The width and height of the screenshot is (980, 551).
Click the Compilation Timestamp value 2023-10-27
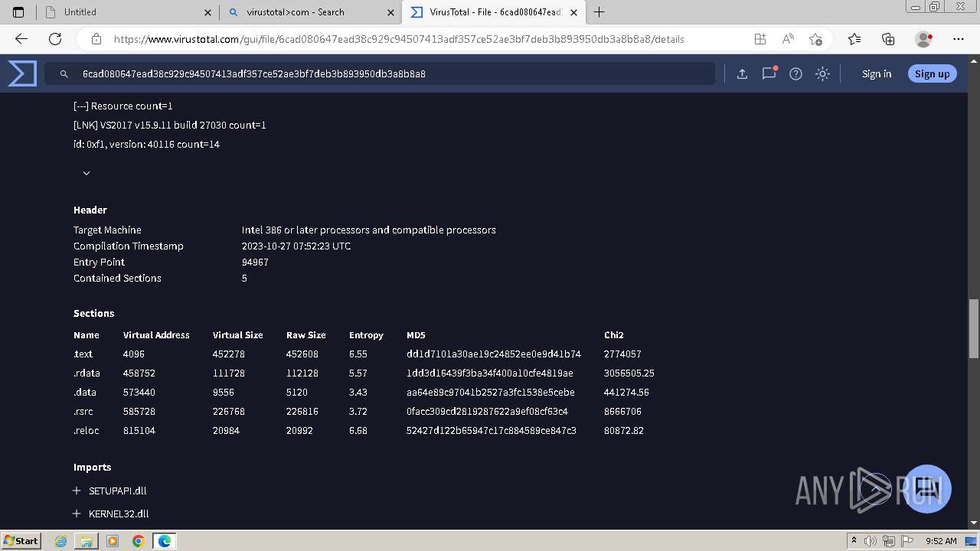coord(296,246)
